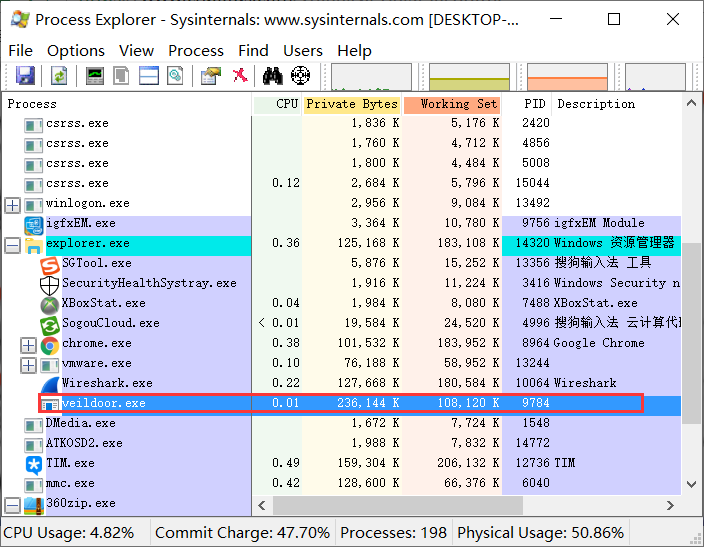Select the explorer.exe folder icon
Image resolution: width=704 pixels, height=547 pixels.
[34, 245]
